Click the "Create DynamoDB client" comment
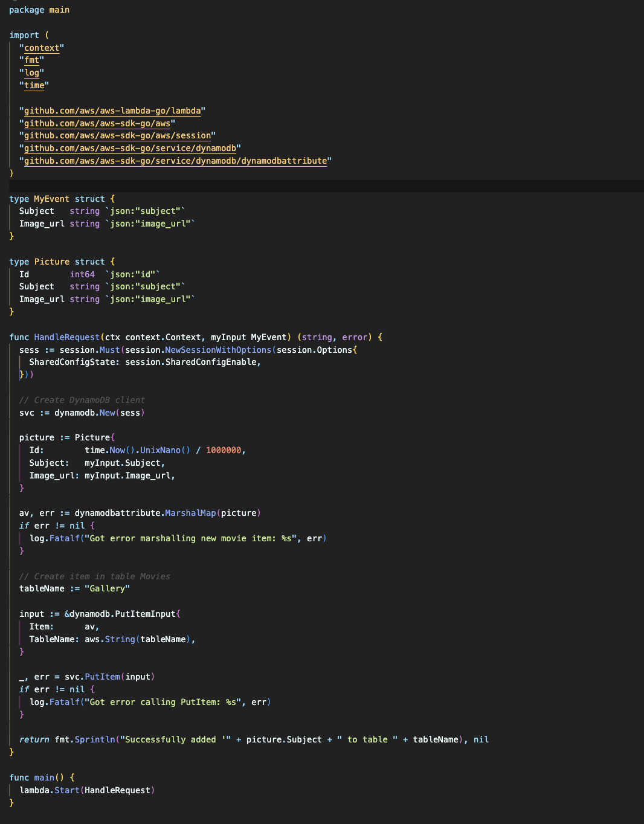644x824 pixels. coord(82,400)
